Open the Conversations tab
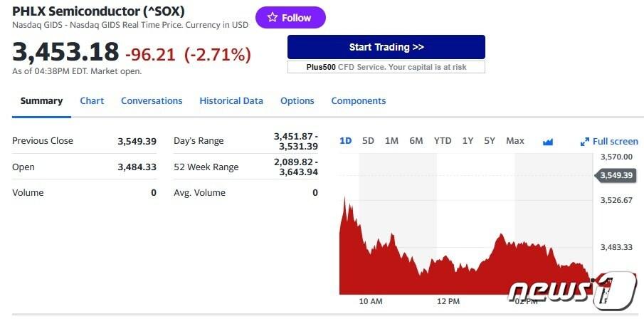 tap(152, 101)
